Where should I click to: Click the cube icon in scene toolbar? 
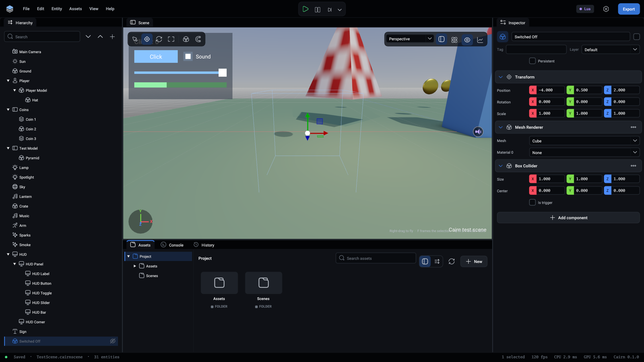pos(186,39)
